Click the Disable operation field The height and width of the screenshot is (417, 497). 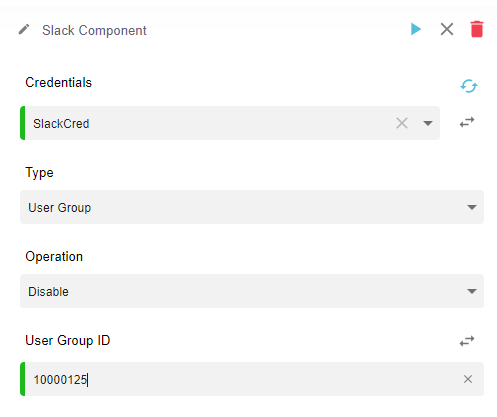pyautogui.click(x=252, y=291)
